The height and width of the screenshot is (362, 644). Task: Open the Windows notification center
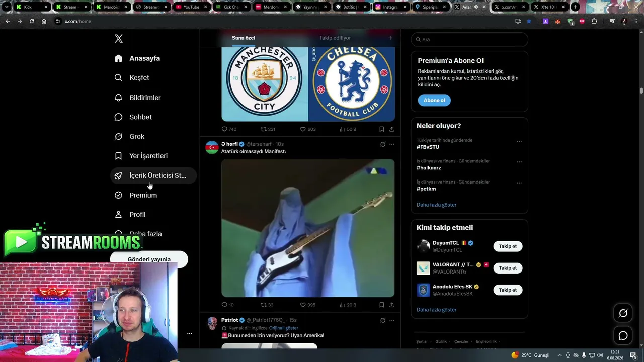tap(633, 355)
